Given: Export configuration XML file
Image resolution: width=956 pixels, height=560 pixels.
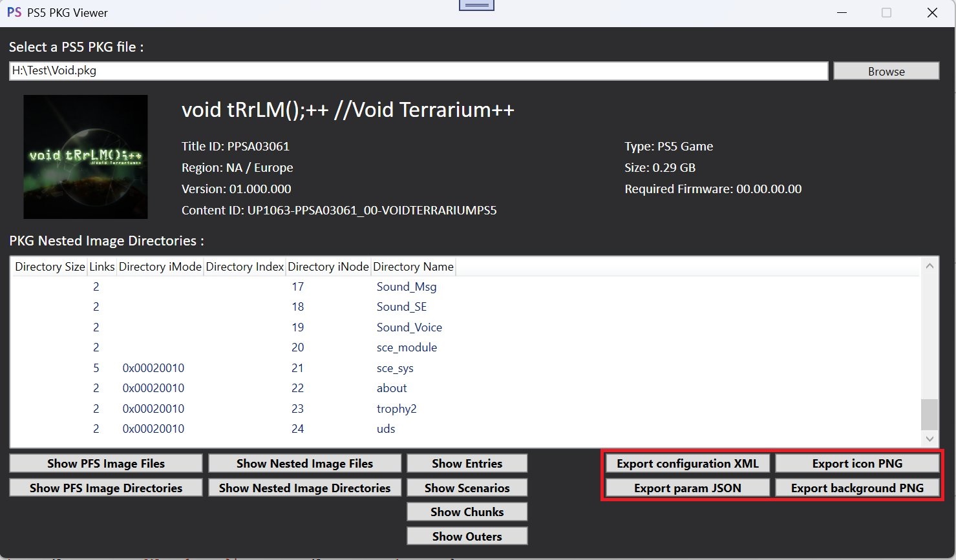Looking at the screenshot, I should pyautogui.click(x=687, y=463).
